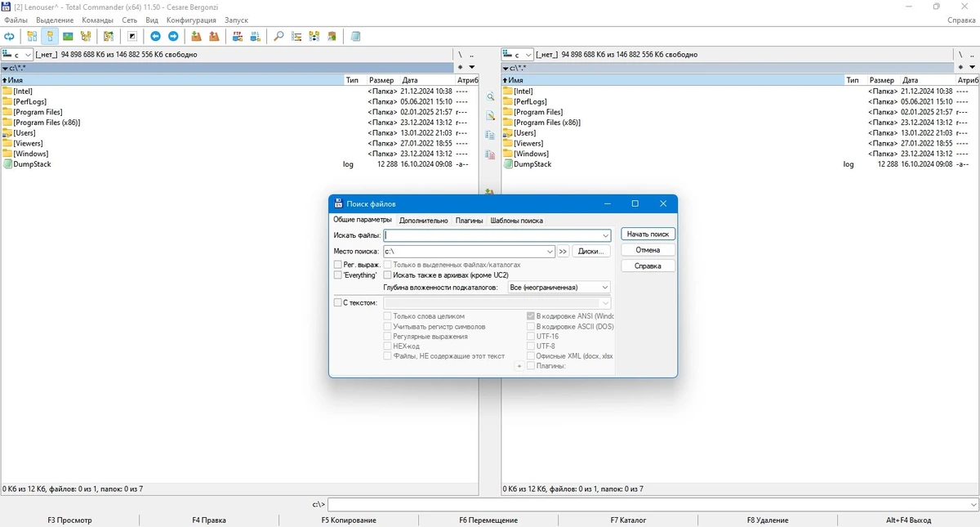Click the magnifier search toolbar icon

278,37
